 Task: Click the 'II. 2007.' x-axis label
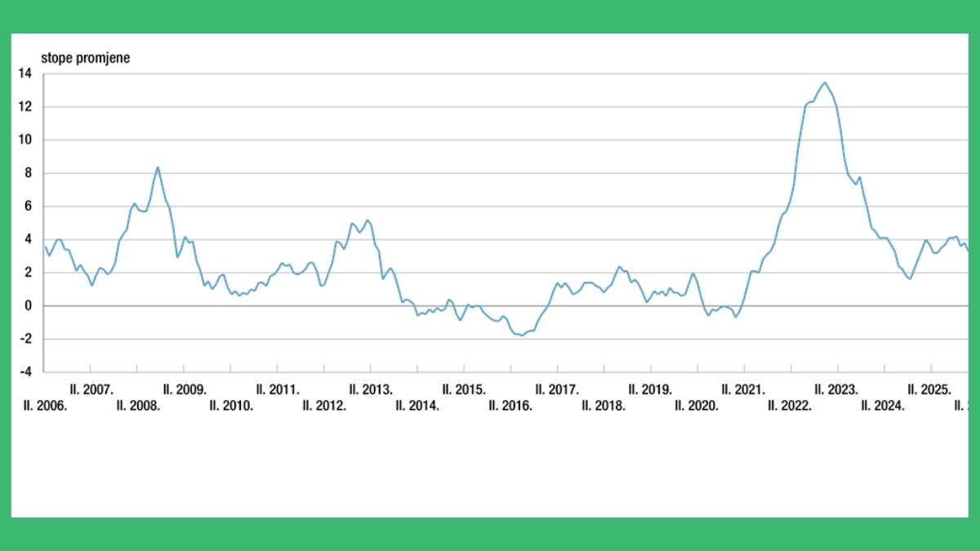tap(91, 389)
